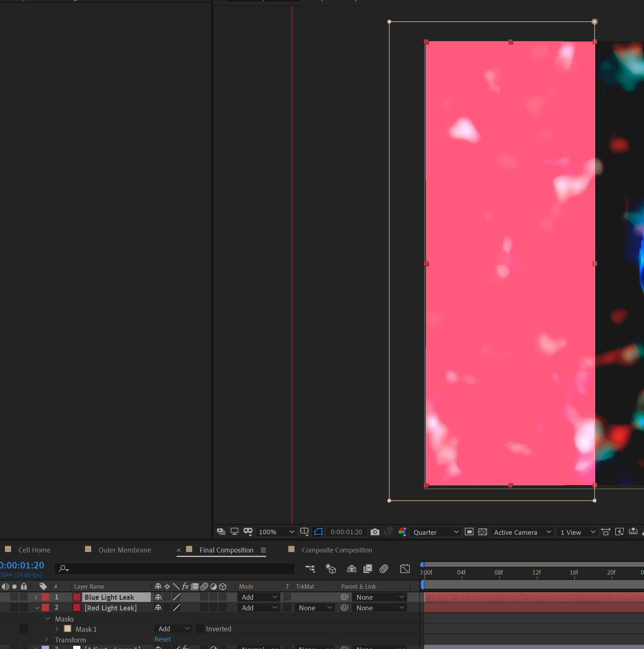The image size is (644, 649).
Task: Check the Inverted box for Mask 1
Action: pyautogui.click(x=200, y=629)
